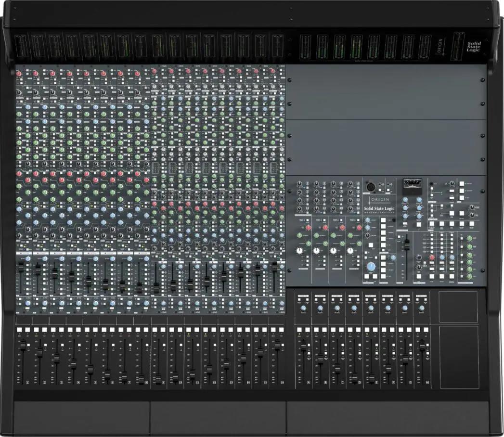This screenshot has height=437, width=504.
Task: Click channel 1's top red gain knob
Action: [x=19, y=74]
